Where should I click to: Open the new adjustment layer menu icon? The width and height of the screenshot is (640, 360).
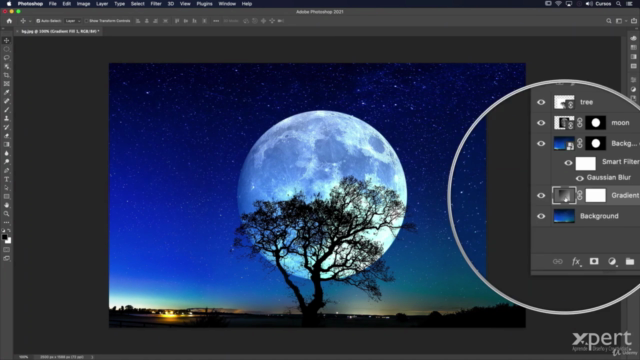point(612,262)
